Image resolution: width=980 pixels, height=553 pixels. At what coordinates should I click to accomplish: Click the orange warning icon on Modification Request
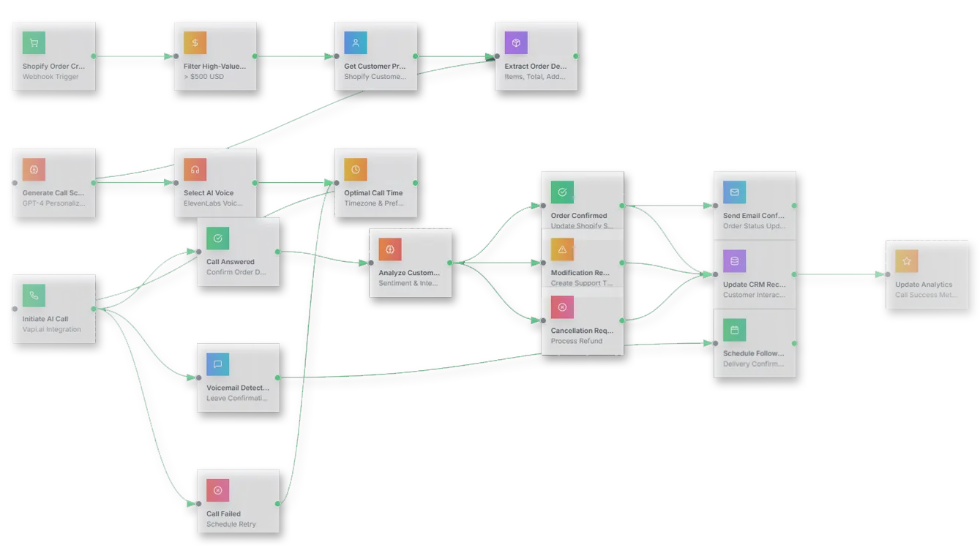561,249
